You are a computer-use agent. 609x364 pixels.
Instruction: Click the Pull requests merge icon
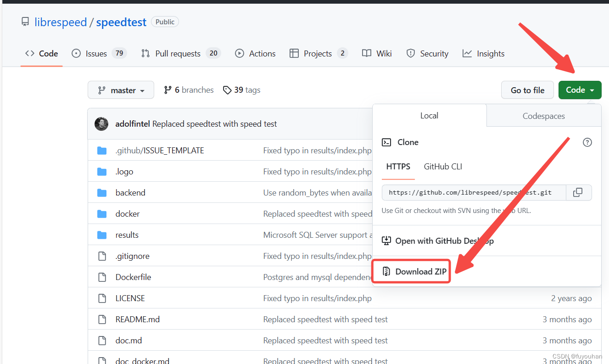(x=145, y=54)
